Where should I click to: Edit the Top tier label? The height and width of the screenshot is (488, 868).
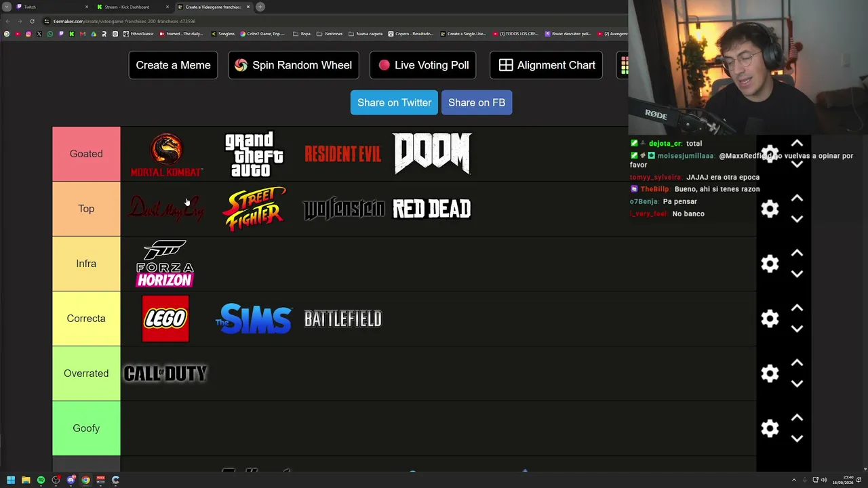click(x=86, y=209)
